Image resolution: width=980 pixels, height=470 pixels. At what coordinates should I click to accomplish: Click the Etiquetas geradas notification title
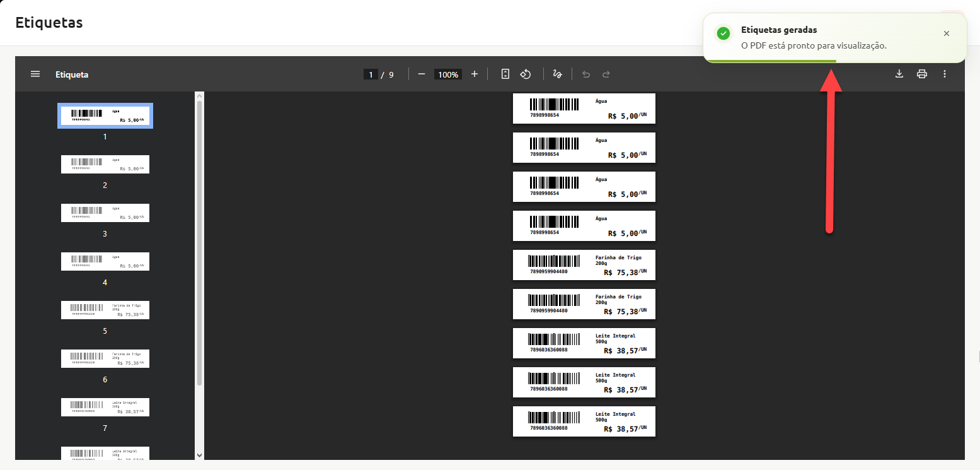tap(779, 30)
